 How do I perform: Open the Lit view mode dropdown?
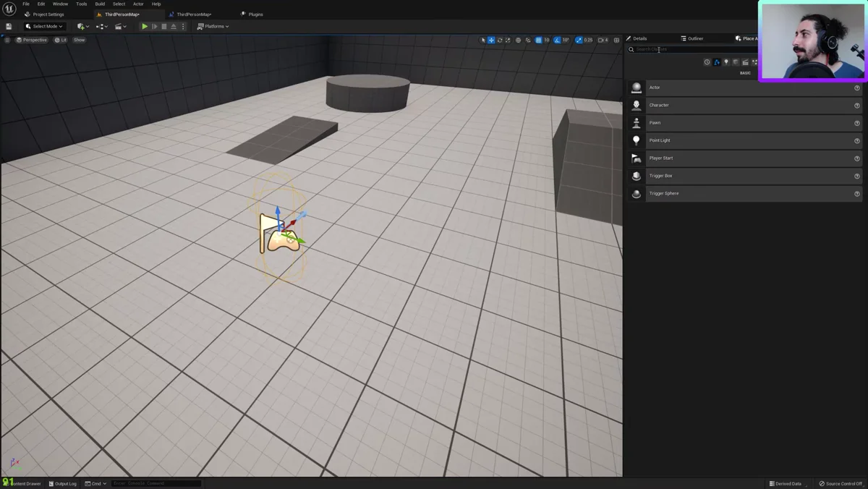(61, 40)
